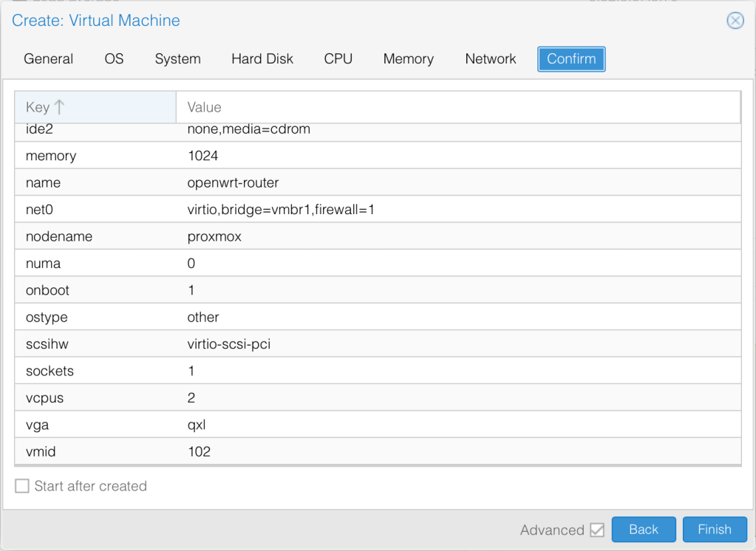Toggle the Advanced checkbox
This screenshot has width=756, height=551.
(597, 530)
